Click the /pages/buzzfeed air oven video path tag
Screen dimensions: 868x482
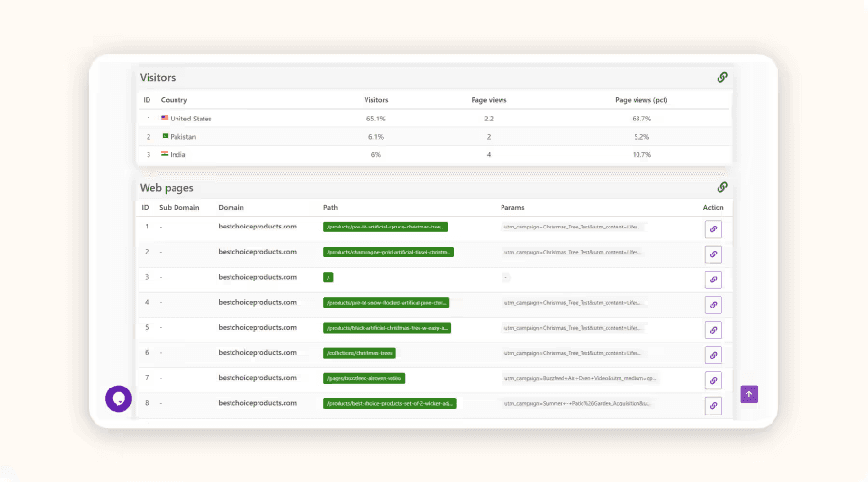tap(365, 379)
